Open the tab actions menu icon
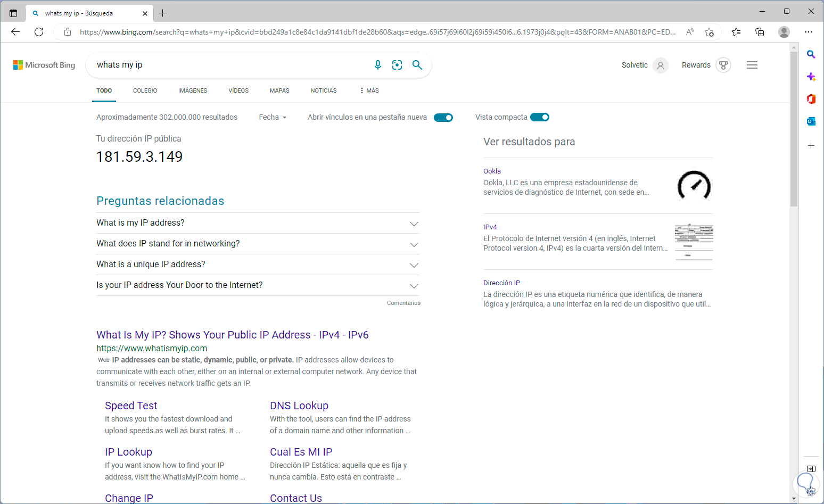The width and height of the screenshot is (824, 504). click(13, 13)
